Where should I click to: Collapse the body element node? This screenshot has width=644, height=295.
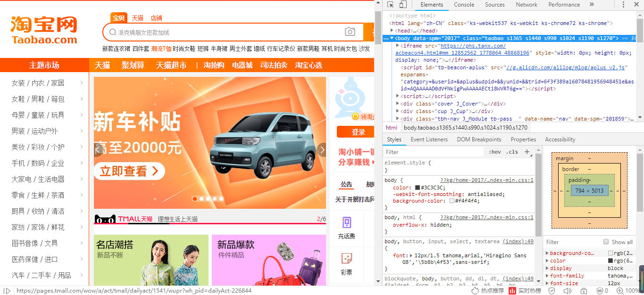click(392, 38)
